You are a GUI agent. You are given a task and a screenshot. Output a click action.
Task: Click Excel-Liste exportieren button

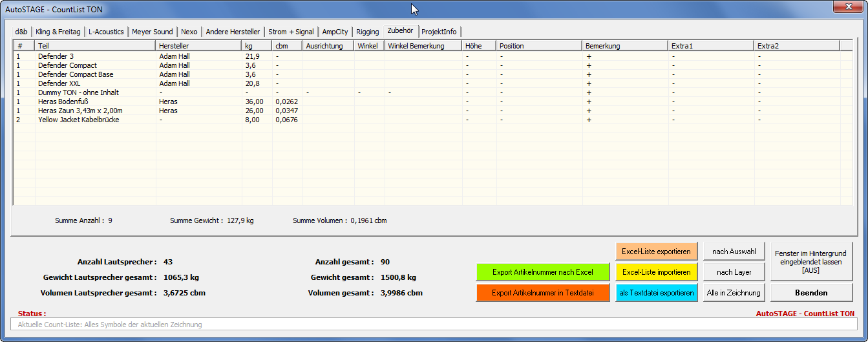click(x=656, y=251)
